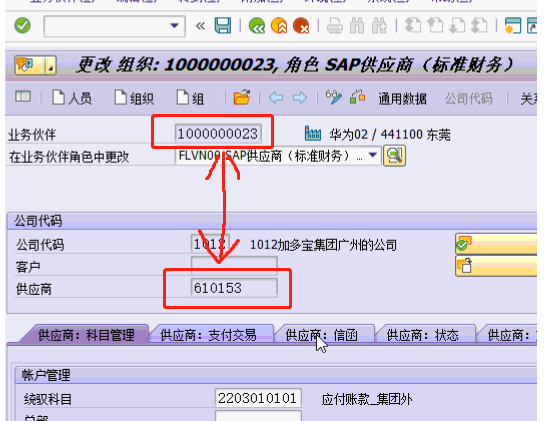The height and width of the screenshot is (421, 544).
Task: Click the Find Next binoculars icon
Action: [379, 26]
